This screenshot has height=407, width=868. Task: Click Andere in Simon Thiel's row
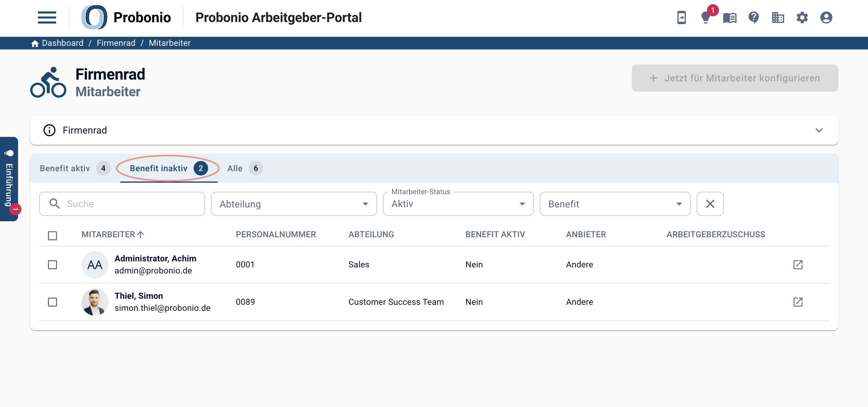[x=579, y=302]
